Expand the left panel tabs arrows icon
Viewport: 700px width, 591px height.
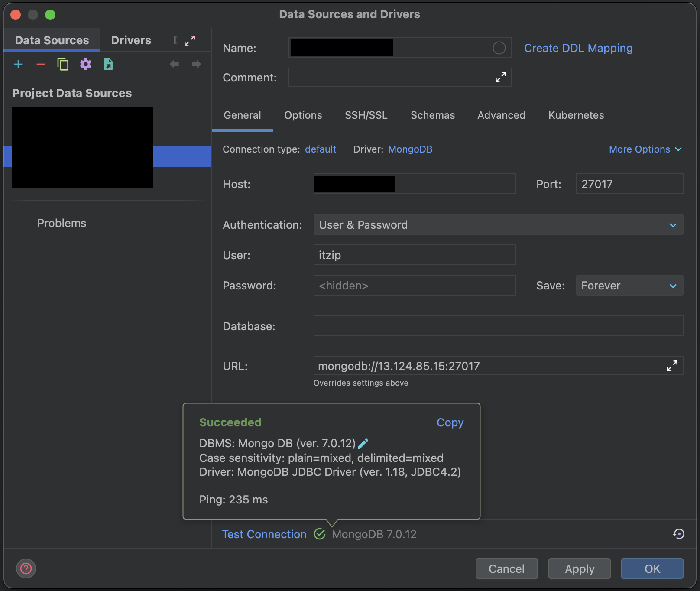click(190, 41)
